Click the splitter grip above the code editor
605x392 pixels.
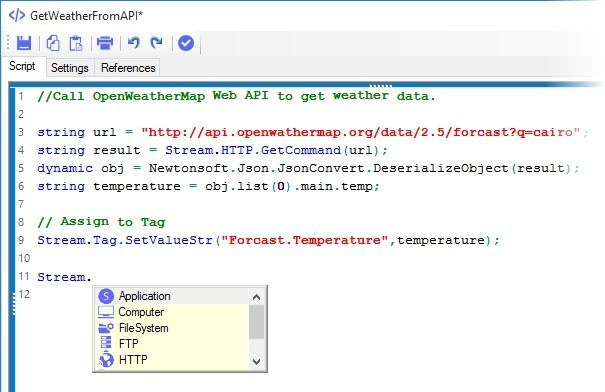click(x=380, y=85)
